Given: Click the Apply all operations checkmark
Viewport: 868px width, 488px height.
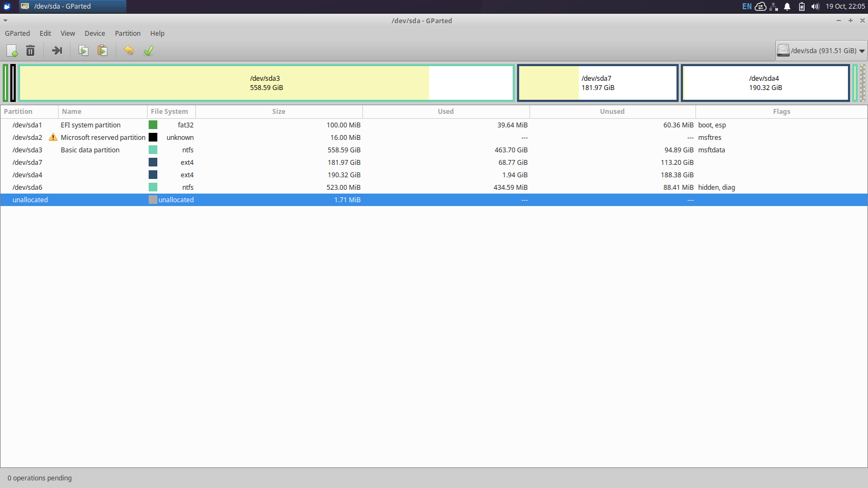Looking at the screenshot, I should (x=148, y=50).
